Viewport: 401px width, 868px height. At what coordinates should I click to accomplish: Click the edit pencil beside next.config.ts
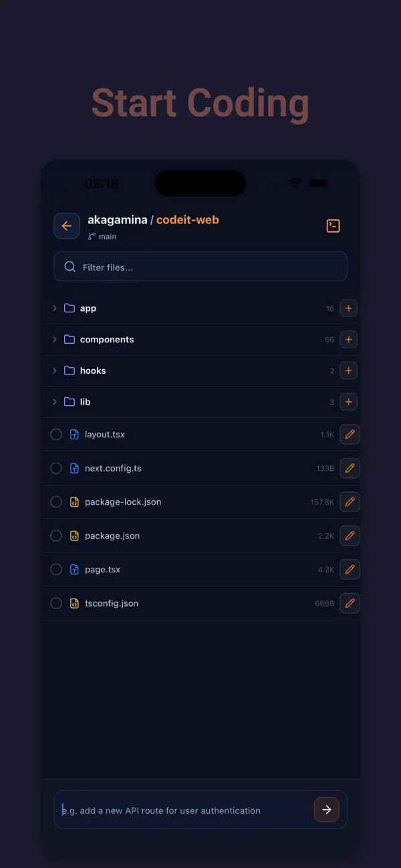click(x=350, y=468)
